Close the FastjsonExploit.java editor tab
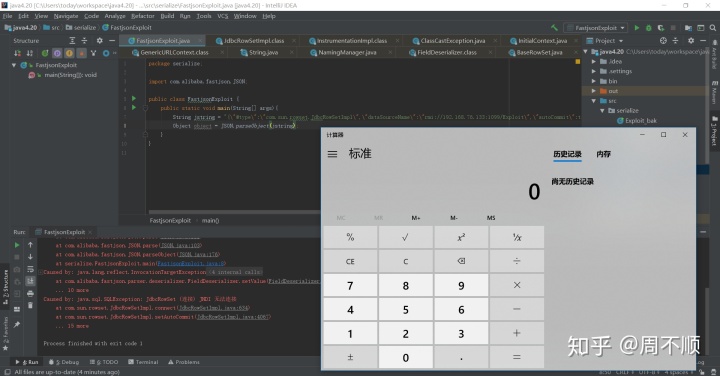The height and width of the screenshot is (376, 720). coord(200,41)
